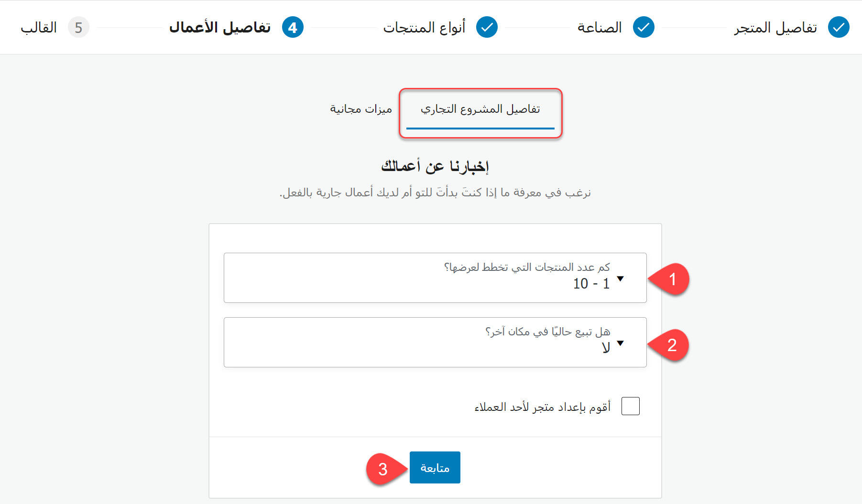Viewport: 862px width, 504px height.
Task: Click the تفاصيل المتجر step checkmark icon
Action: 839,27
